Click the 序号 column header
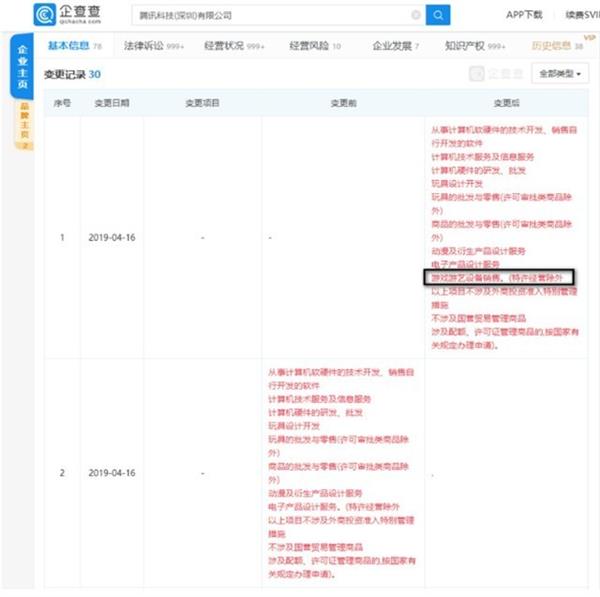This screenshot has width=600, height=597. click(x=62, y=103)
